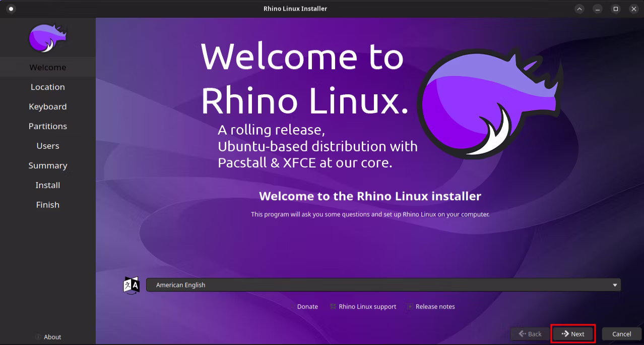Screen dimensions: 644x345
Task: Select the Location step in sidebar
Action: point(47,87)
